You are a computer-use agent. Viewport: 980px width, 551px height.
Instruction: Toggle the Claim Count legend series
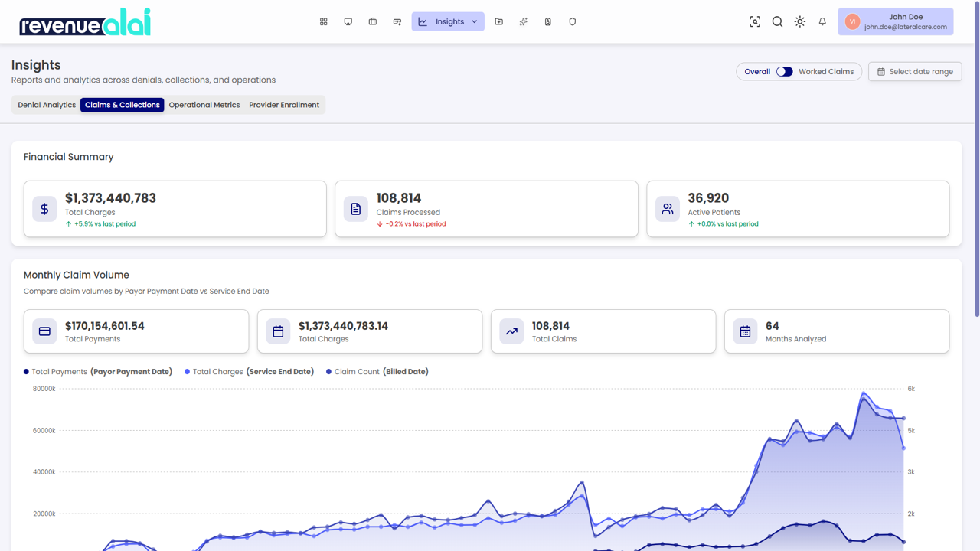(377, 372)
